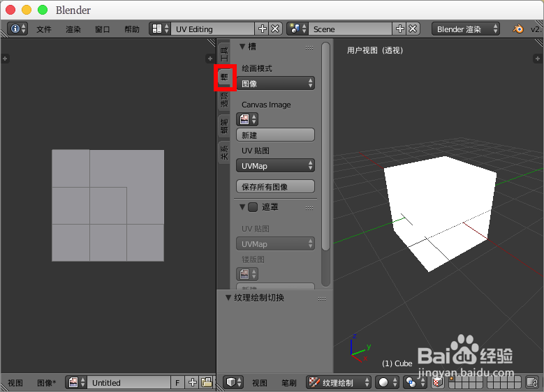The height and width of the screenshot is (392, 544).
Task: Open 3D view 笔刷 menu
Action: (288, 383)
